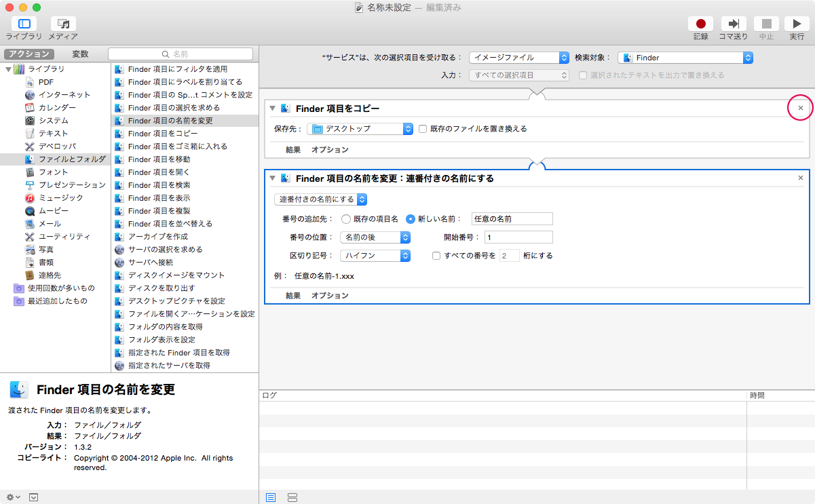Open the メディア browser toolbar icon
This screenshot has width=815, height=504.
(63, 24)
